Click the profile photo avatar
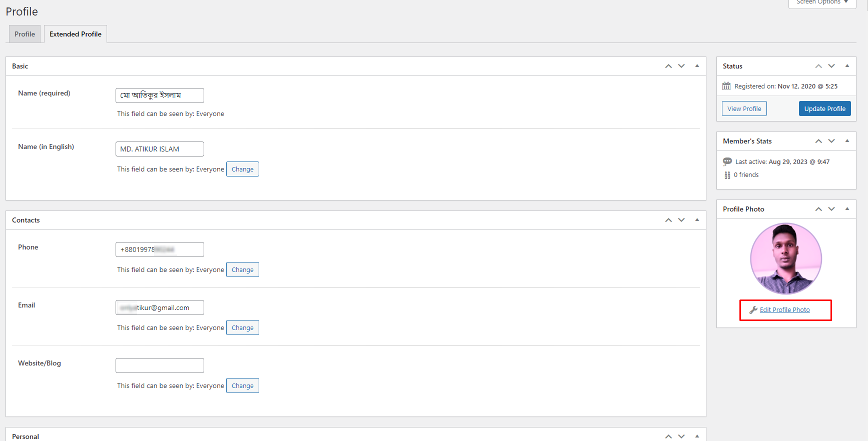 coord(785,258)
